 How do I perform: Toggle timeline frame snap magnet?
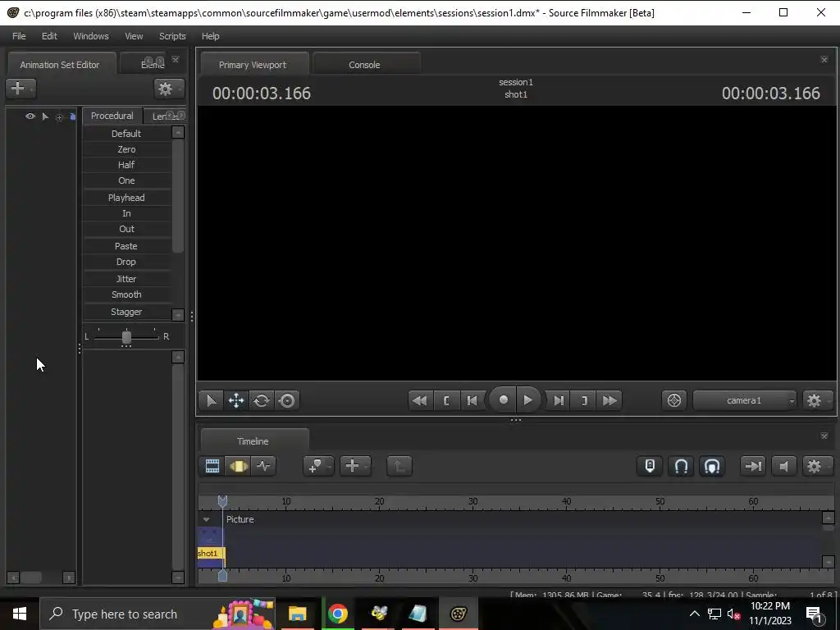pyautogui.click(x=711, y=466)
